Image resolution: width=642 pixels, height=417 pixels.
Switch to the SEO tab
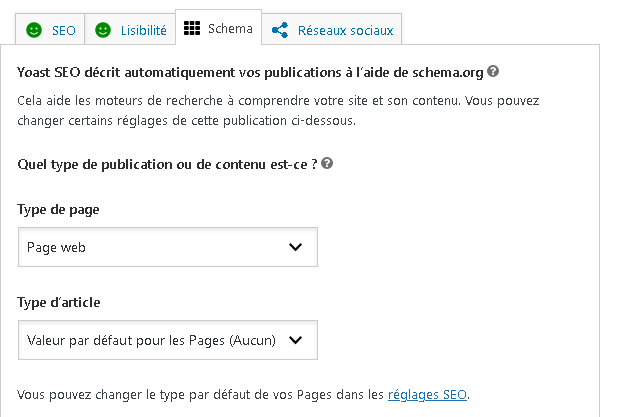point(50,29)
